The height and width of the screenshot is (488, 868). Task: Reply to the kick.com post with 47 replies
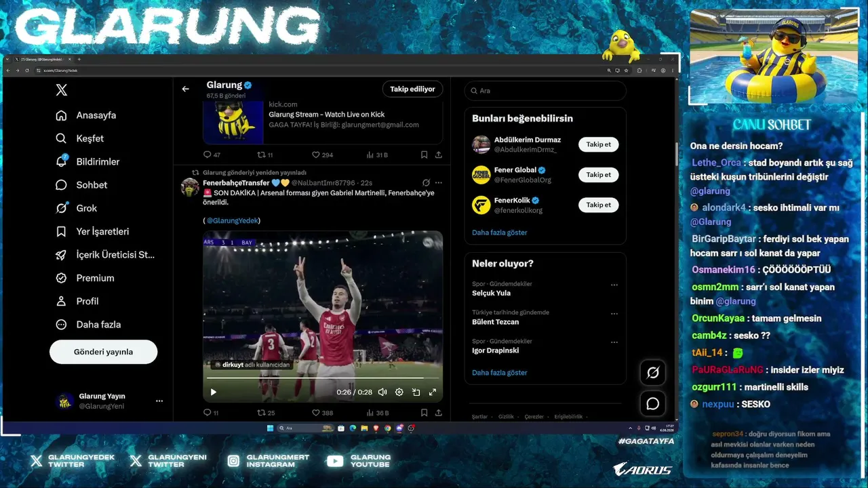tap(212, 155)
